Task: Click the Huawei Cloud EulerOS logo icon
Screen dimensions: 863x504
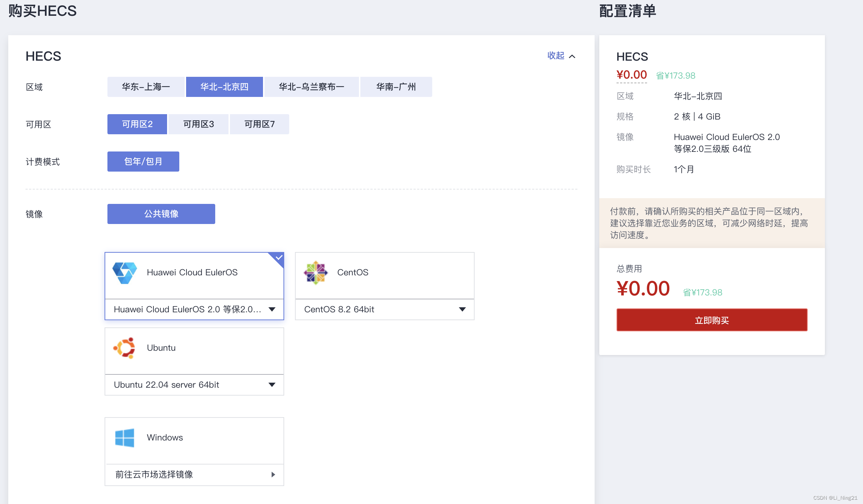Action: click(125, 272)
